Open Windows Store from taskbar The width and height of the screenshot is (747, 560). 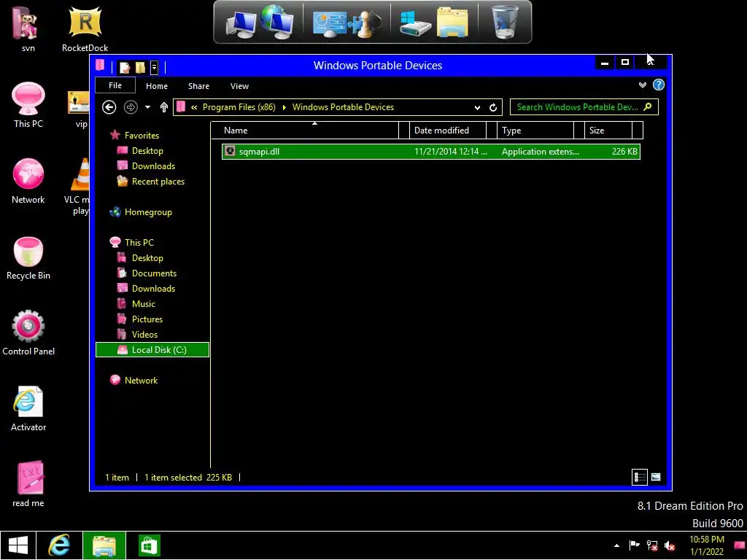coord(149,545)
